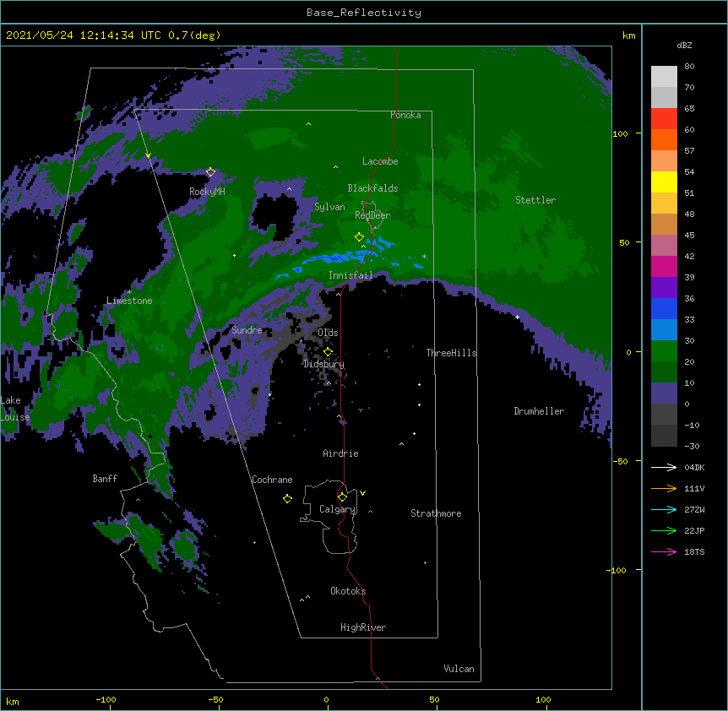This screenshot has height=711, width=728.
Task: Pick the 48 dBZ orange-brown swatch
Action: pyautogui.click(x=664, y=224)
